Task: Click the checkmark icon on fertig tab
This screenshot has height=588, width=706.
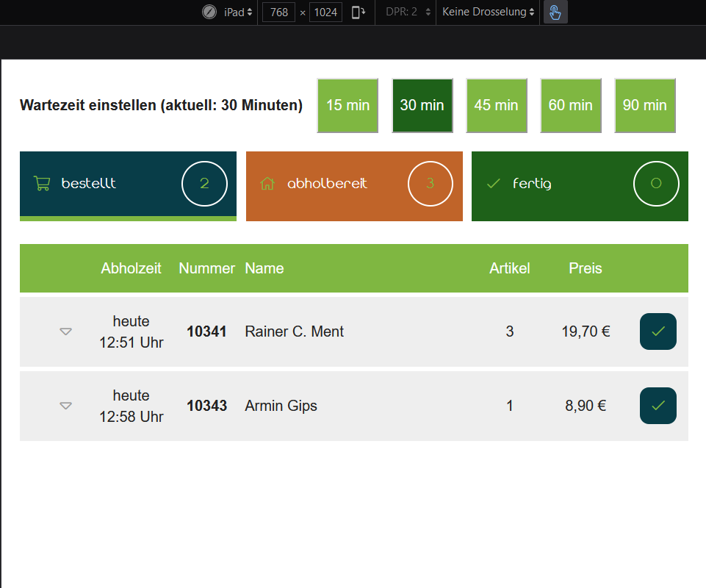Action: pos(494,184)
